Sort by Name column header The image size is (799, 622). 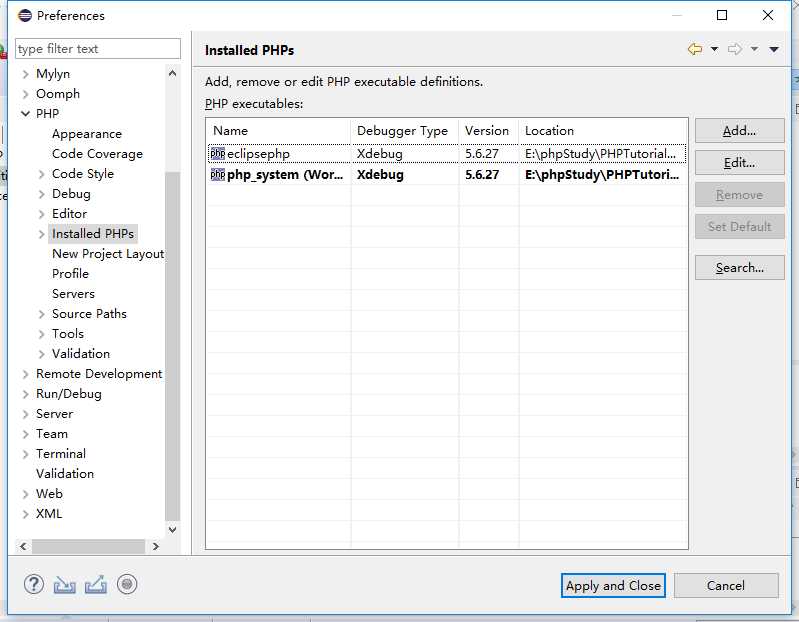pyautogui.click(x=278, y=131)
